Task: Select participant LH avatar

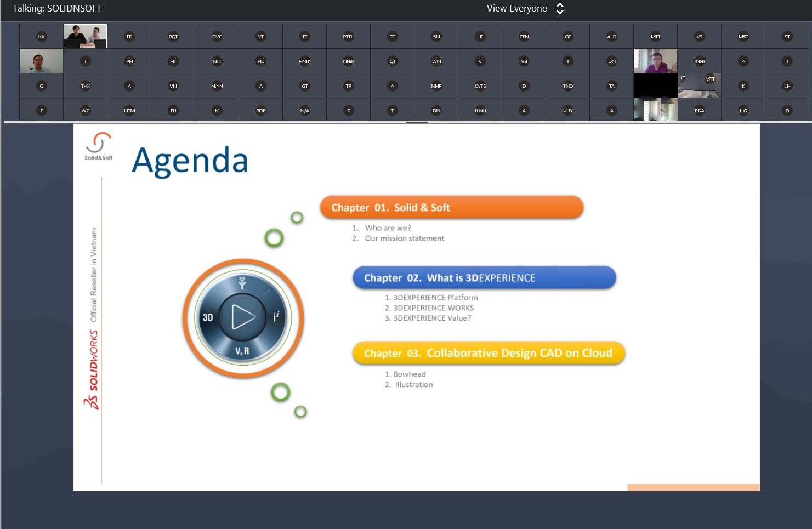Action: (x=787, y=86)
